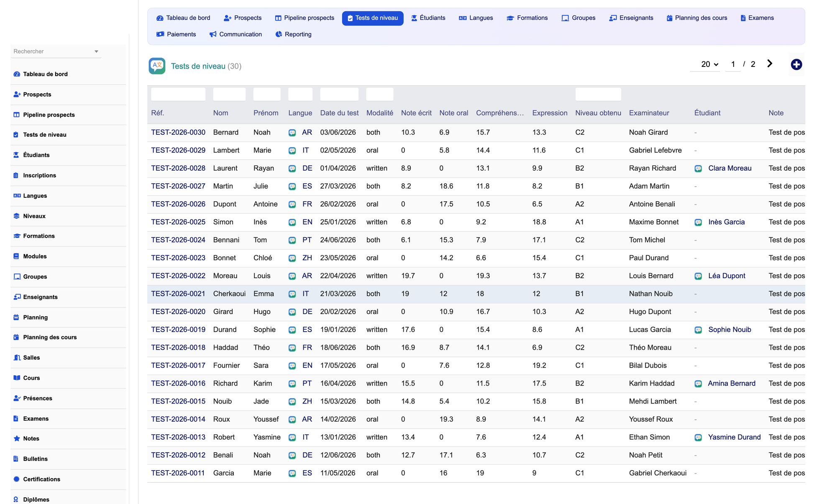Sort by Examinateur column header
The image size is (814, 504).
(649, 113)
